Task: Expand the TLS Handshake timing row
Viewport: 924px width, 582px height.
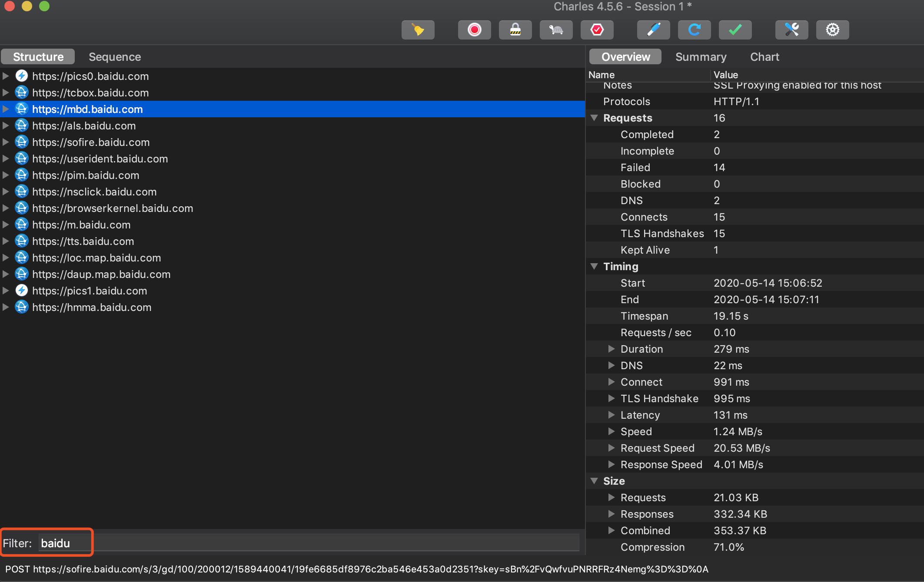Action: (611, 398)
